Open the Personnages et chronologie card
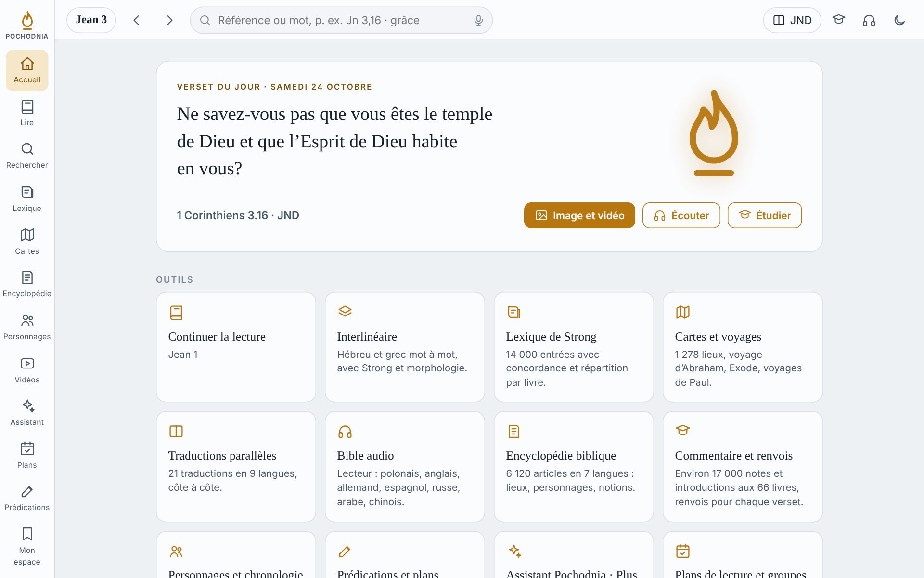 tap(236, 555)
